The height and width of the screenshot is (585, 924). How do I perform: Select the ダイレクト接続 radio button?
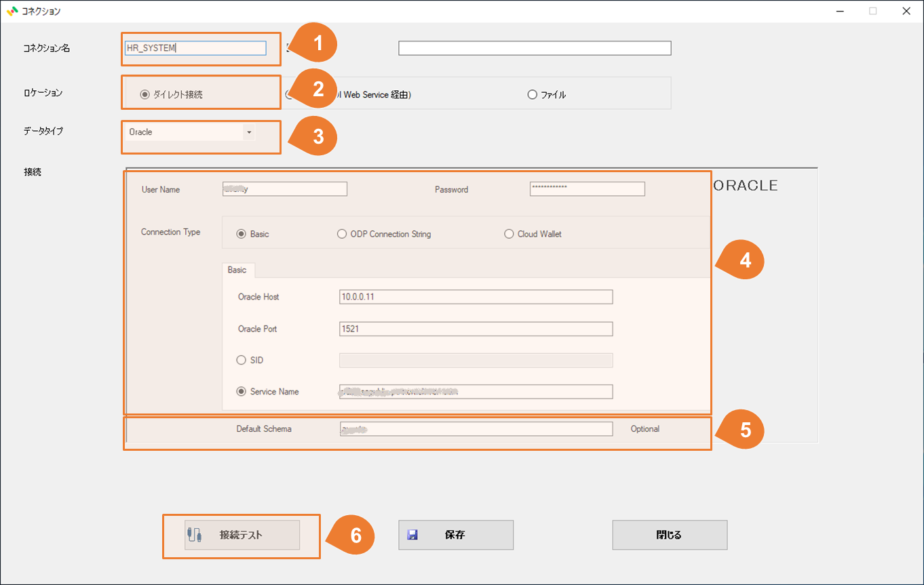point(172,95)
